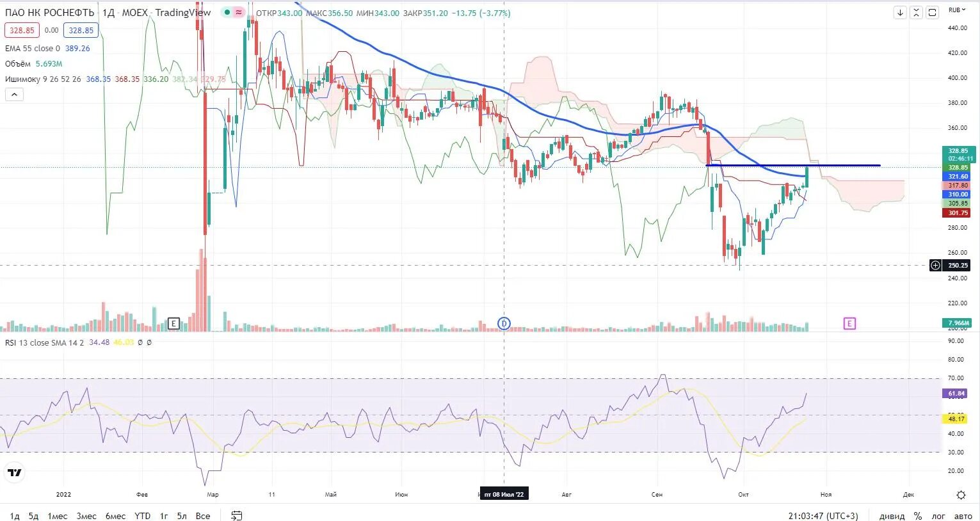The height and width of the screenshot is (521, 980).
Task: Select the RSI 13 close SMA legend
Action: [x=44, y=343]
